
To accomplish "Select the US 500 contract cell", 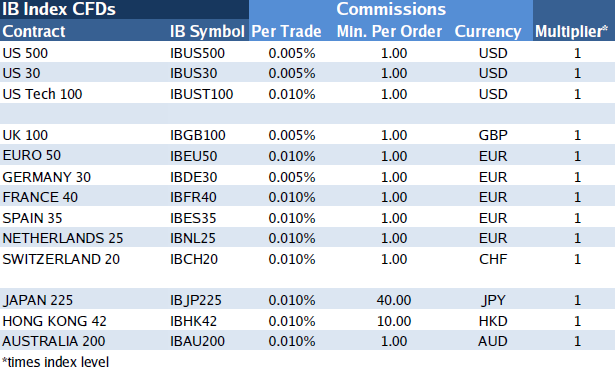I will pyautogui.click(x=25, y=53).
